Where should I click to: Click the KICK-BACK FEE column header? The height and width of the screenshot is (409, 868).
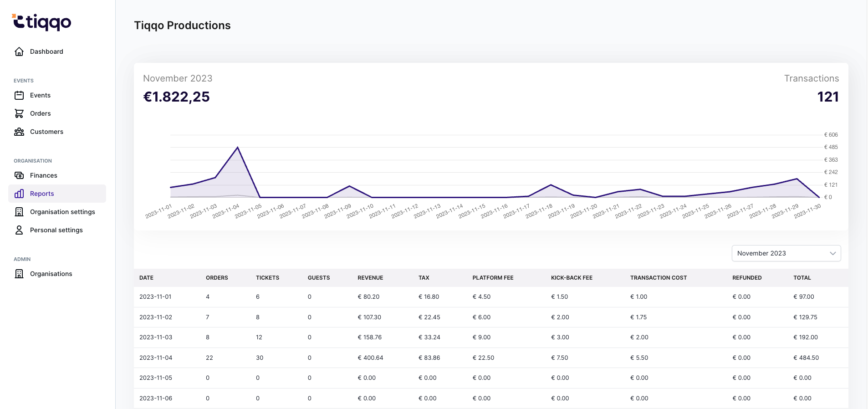[x=572, y=278]
